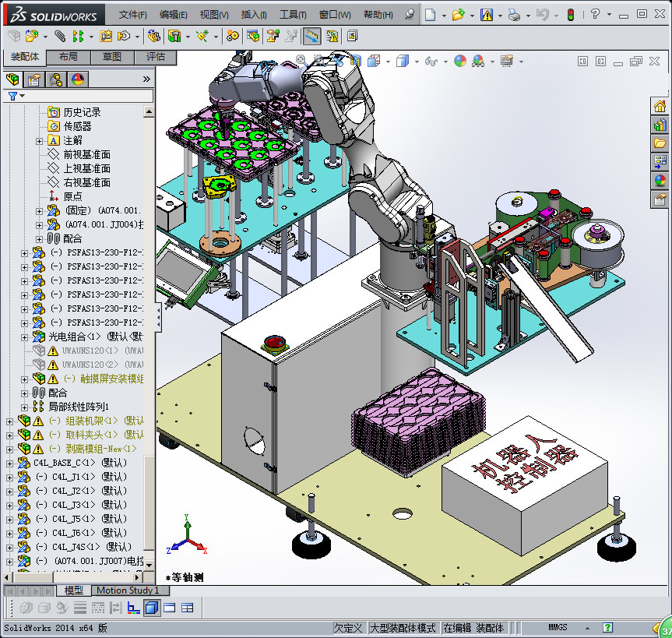672x638 pixels.
Task: Click the Assembly features icon
Action: (x=174, y=36)
